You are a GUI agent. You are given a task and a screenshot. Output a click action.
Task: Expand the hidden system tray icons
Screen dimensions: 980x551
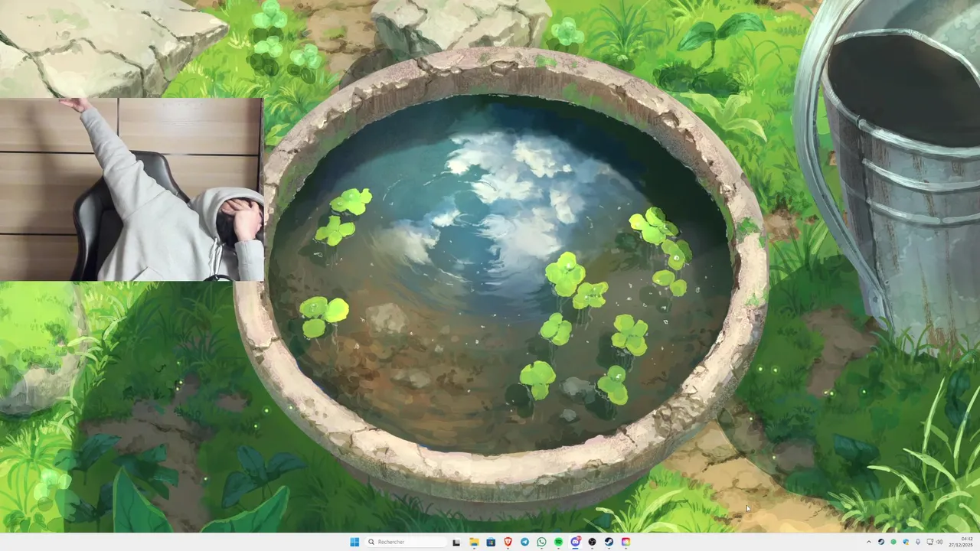(x=869, y=542)
